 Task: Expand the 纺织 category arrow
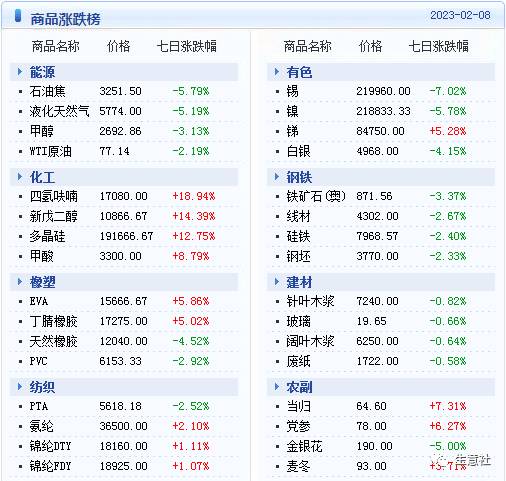point(20,387)
